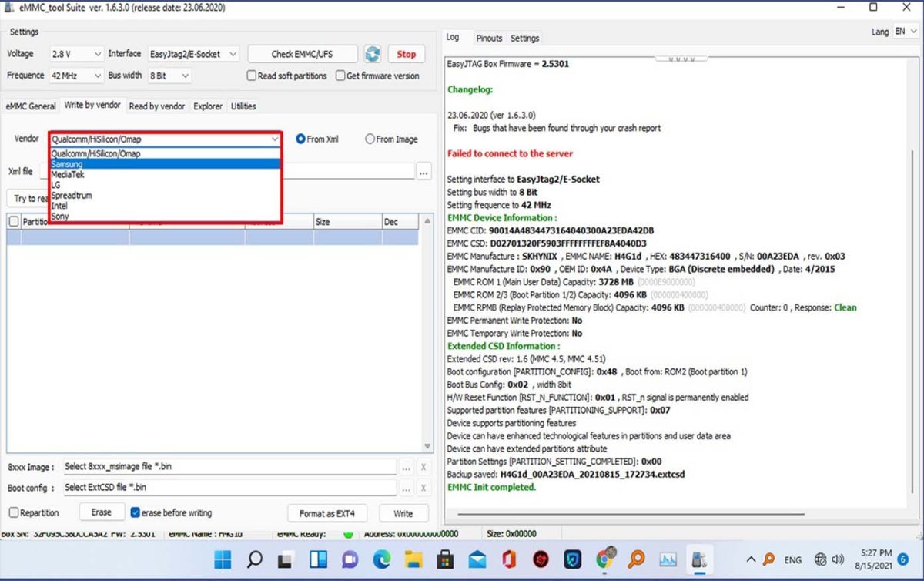Select the Log tab
This screenshot has width=924, height=581.
pyautogui.click(x=453, y=37)
